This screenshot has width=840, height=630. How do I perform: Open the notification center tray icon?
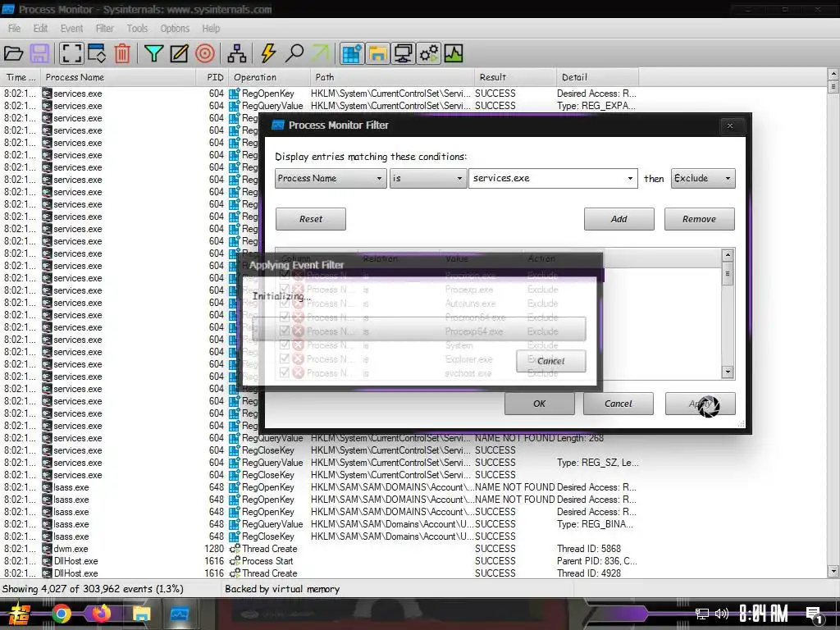(x=815, y=614)
